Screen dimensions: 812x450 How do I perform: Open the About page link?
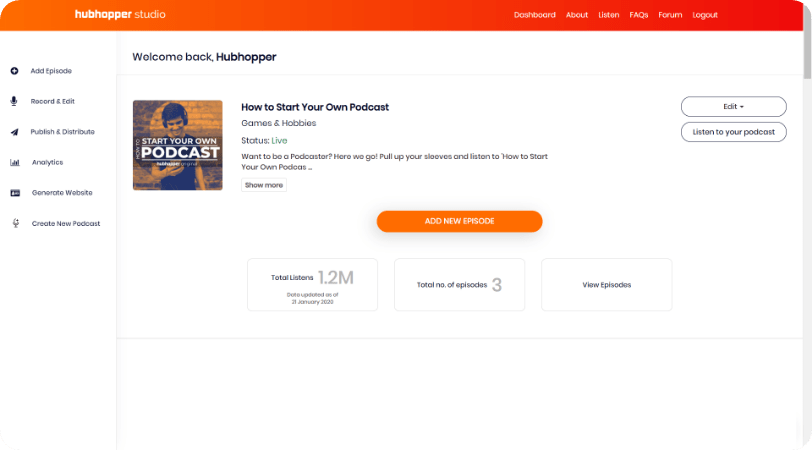576,15
